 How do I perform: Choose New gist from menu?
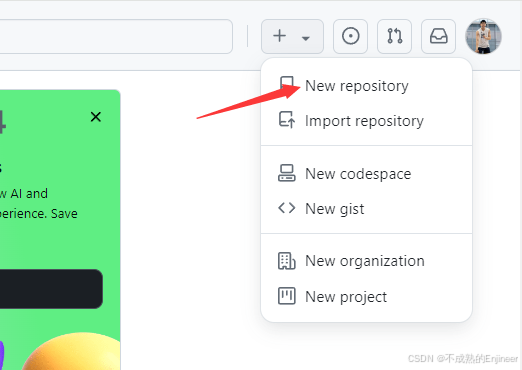pyautogui.click(x=367, y=209)
